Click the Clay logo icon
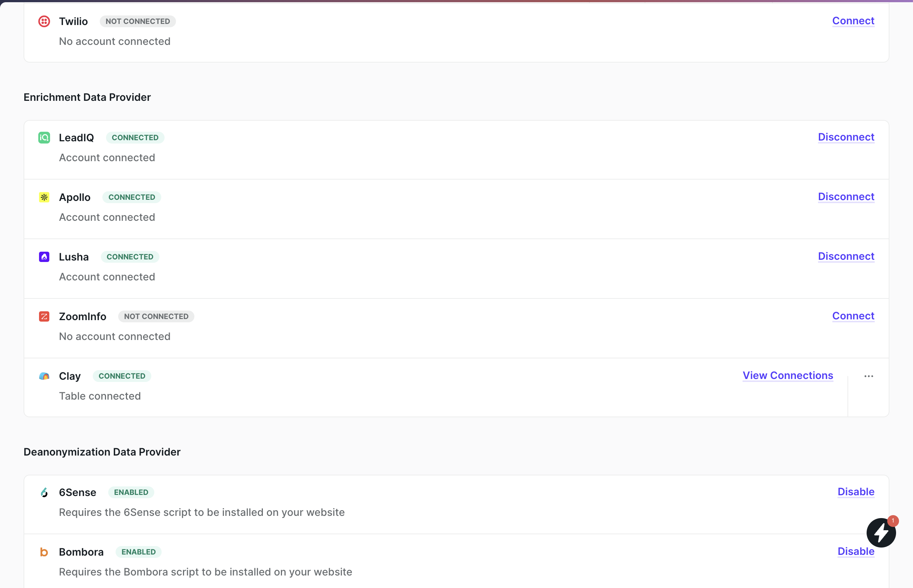The width and height of the screenshot is (913, 588). pos(44,376)
